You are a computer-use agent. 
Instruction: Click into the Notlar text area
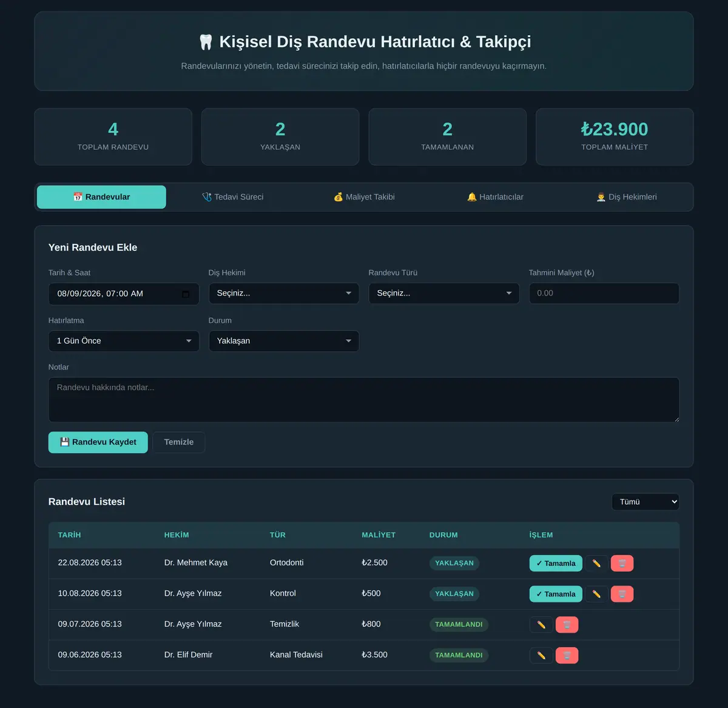point(364,400)
